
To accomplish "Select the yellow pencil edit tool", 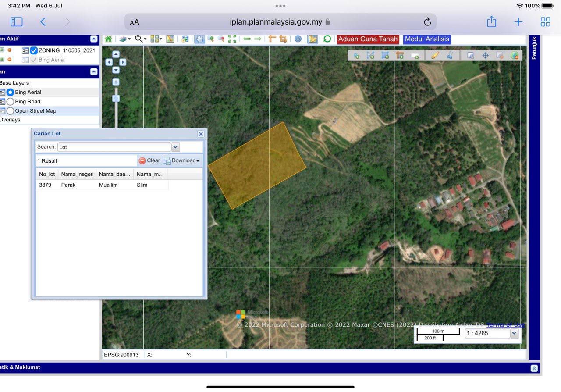I will (435, 55).
